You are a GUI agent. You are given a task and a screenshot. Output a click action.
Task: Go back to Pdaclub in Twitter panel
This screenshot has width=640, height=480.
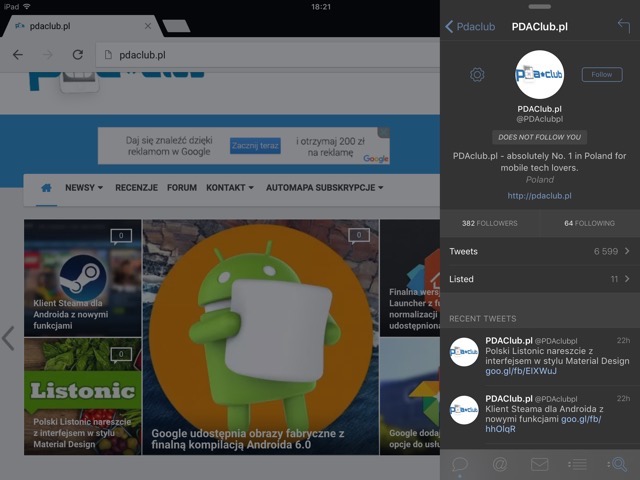tap(470, 27)
